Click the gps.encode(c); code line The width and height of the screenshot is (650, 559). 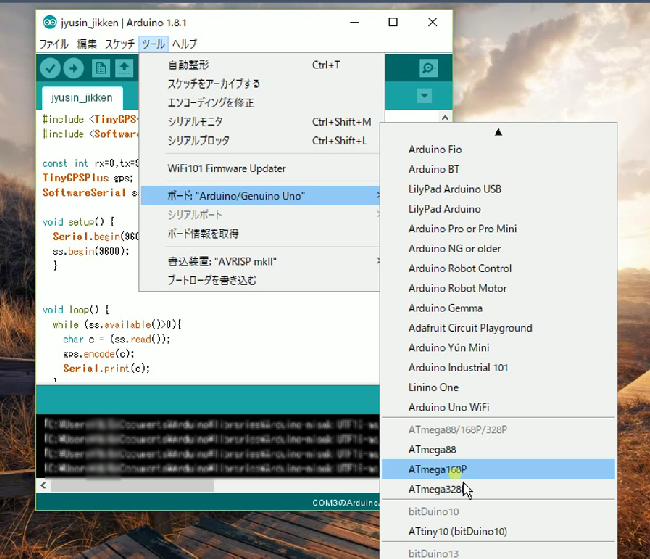coord(99,354)
